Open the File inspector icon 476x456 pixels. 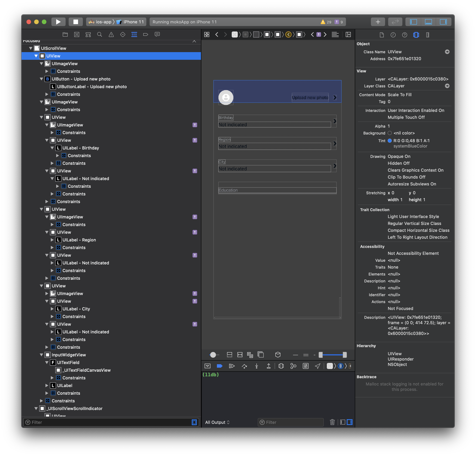pos(382,35)
